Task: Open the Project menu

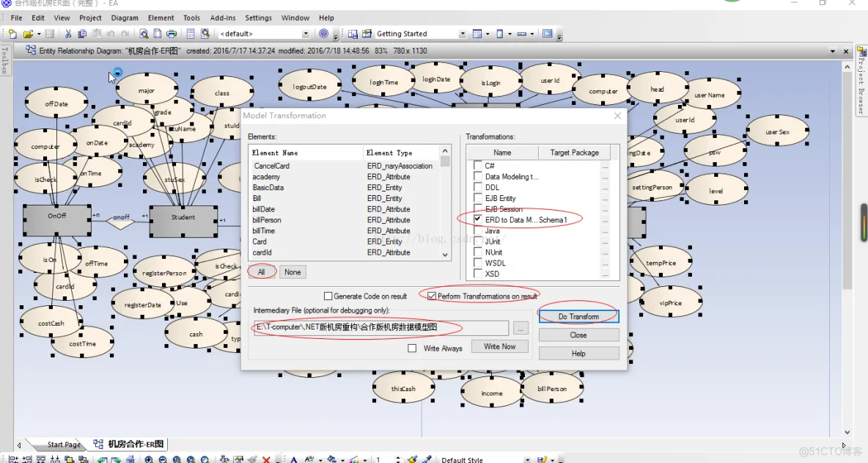Action: [90, 18]
